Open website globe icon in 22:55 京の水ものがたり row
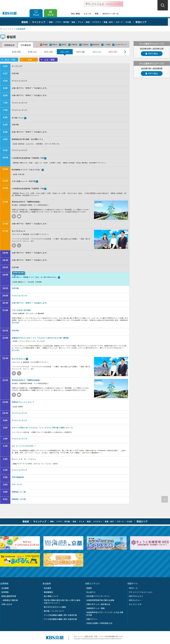 (x=14, y=395)
